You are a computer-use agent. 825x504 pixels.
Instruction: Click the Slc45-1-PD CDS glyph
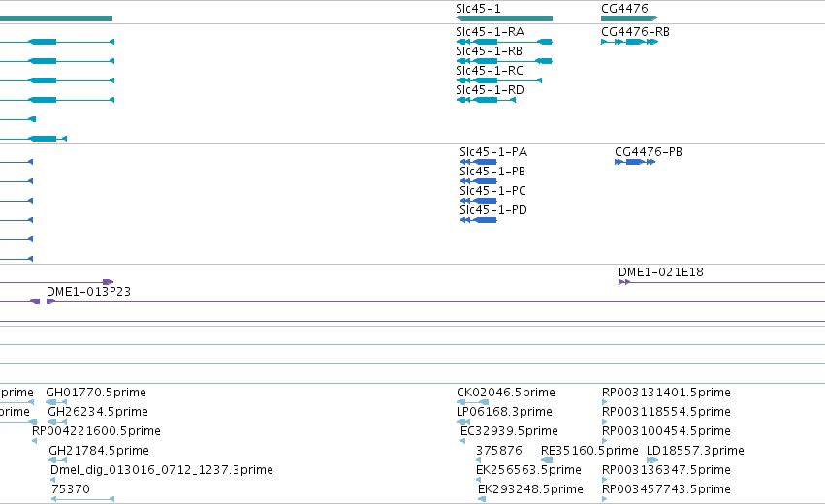tap(479, 220)
